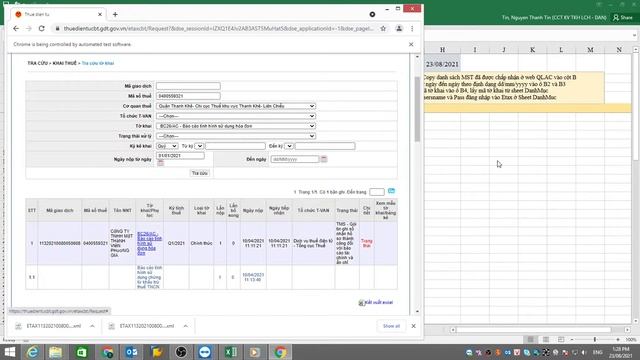This screenshot has height=360, width=640.
Task: Open the taskbar clock and date
Action: coord(620,352)
